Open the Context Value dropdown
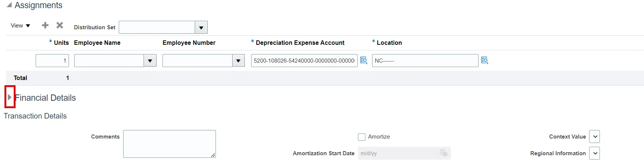The image size is (644, 163). pyautogui.click(x=595, y=137)
